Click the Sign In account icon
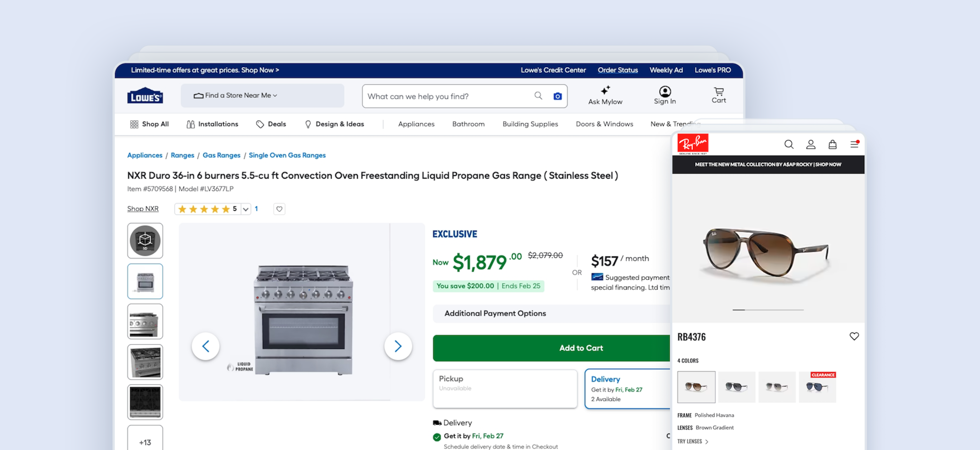The image size is (980, 450). pyautogui.click(x=665, y=92)
